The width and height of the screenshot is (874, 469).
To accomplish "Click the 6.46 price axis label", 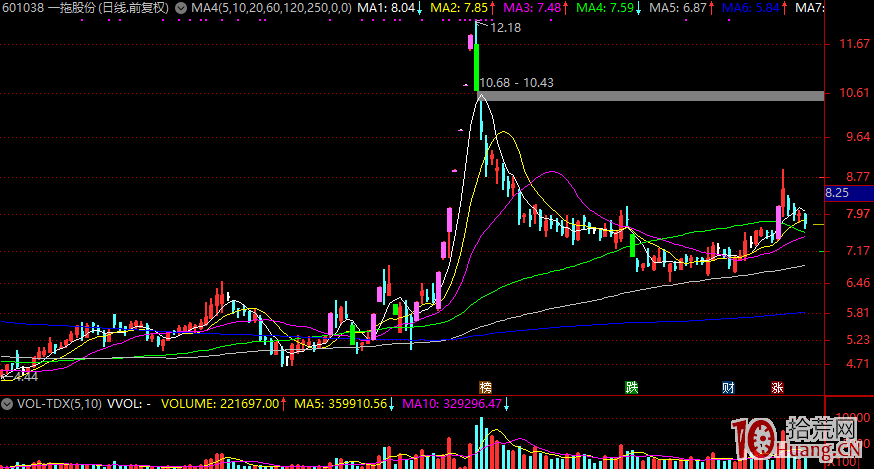I will click(858, 283).
